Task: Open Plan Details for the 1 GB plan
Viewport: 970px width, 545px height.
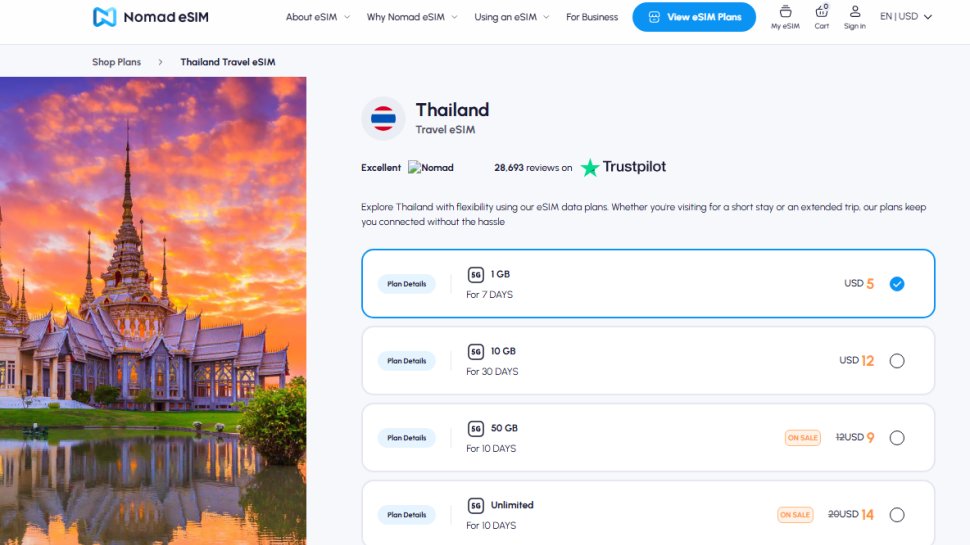Action: pyautogui.click(x=407, y=284)
